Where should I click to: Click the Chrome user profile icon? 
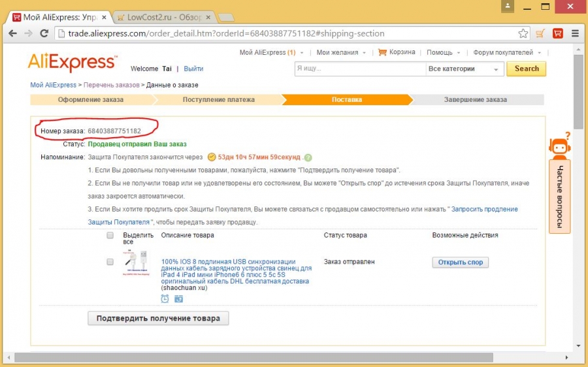point(508,6)
